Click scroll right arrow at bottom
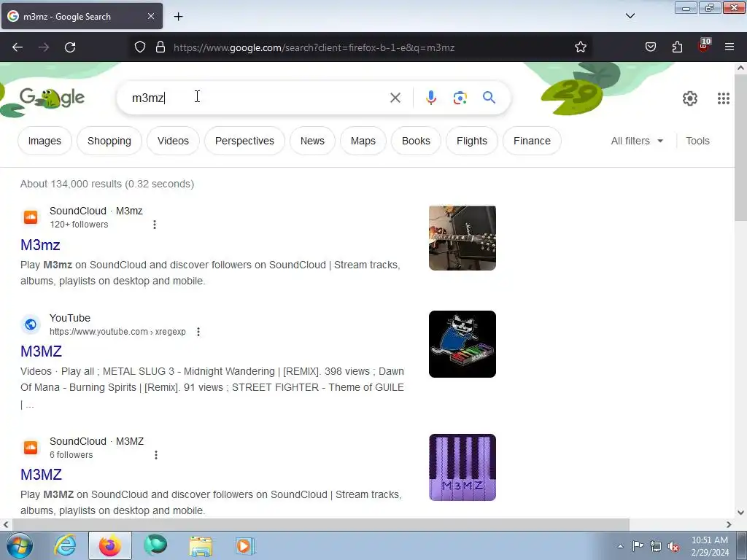The image size is (747, 560). click(x=729, y=524)
